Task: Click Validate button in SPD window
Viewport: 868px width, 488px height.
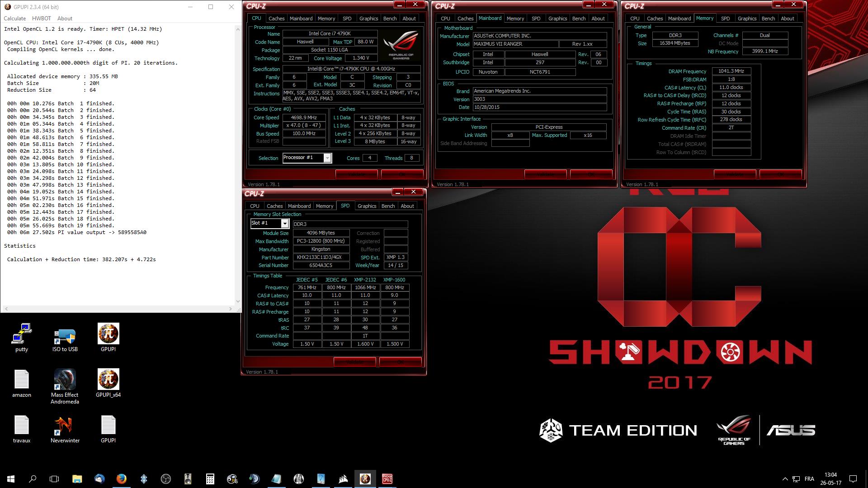Action: (354, 362)
